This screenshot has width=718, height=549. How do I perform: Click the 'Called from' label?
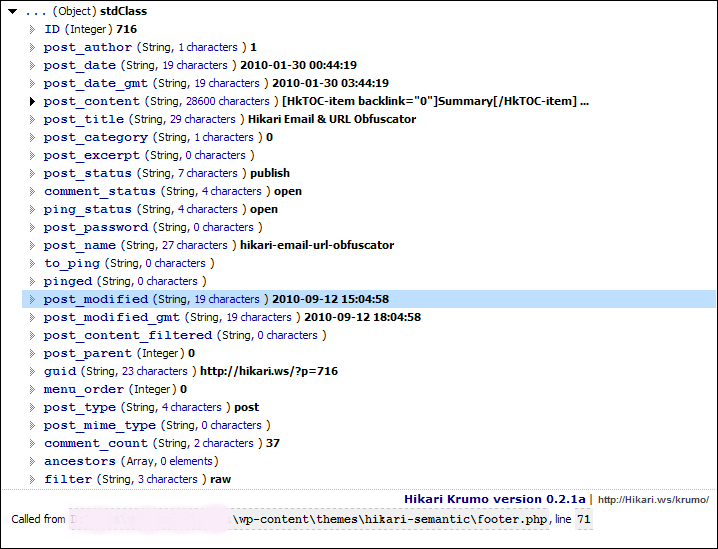(x=38, y=519)
